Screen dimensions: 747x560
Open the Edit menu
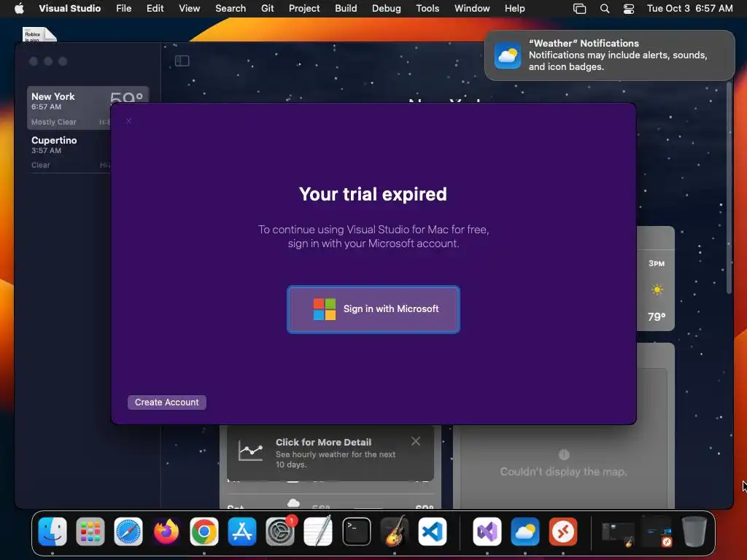click(x=155, y=8)
